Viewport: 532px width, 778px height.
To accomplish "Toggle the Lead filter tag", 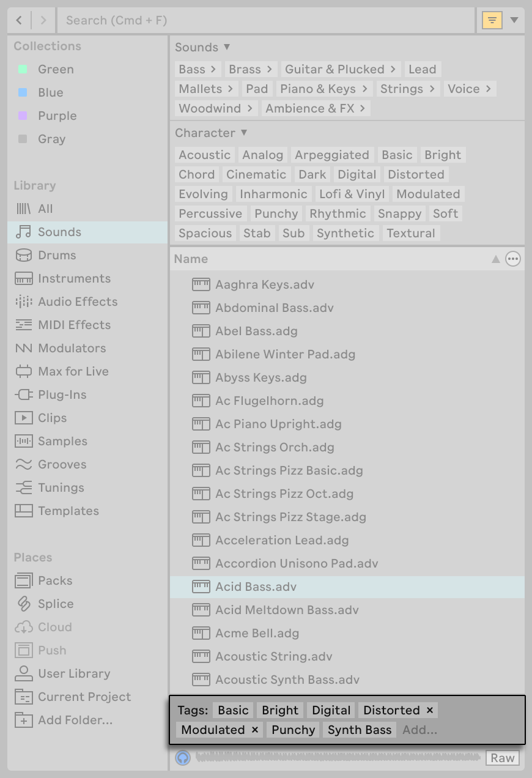I will (423, 69).
